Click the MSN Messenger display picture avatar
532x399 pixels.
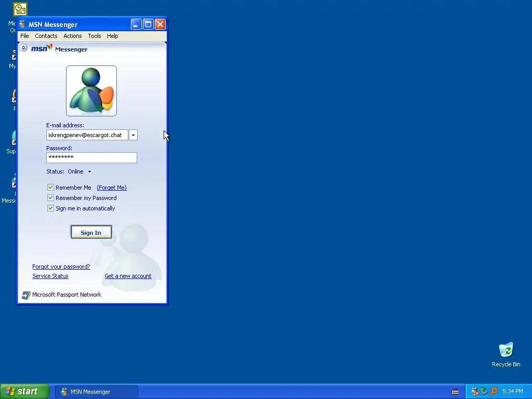pos(91,91)
